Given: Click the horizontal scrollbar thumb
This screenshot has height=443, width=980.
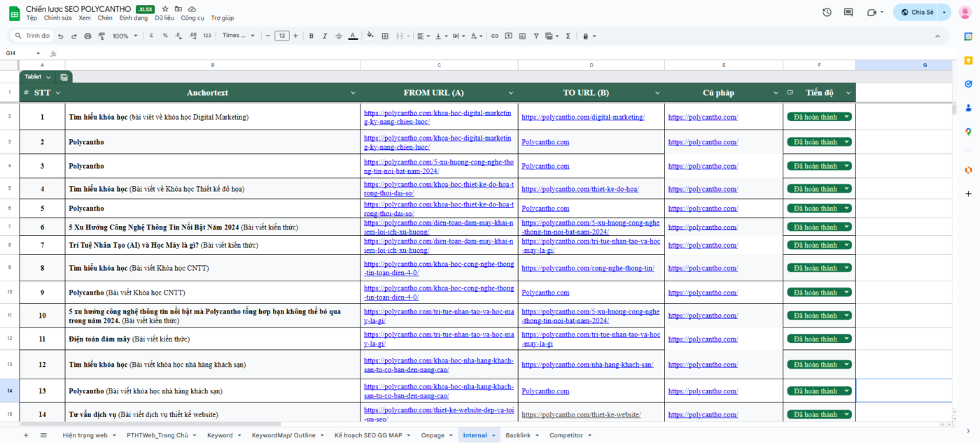Looking at the screenshot, I should click(150, 424).
